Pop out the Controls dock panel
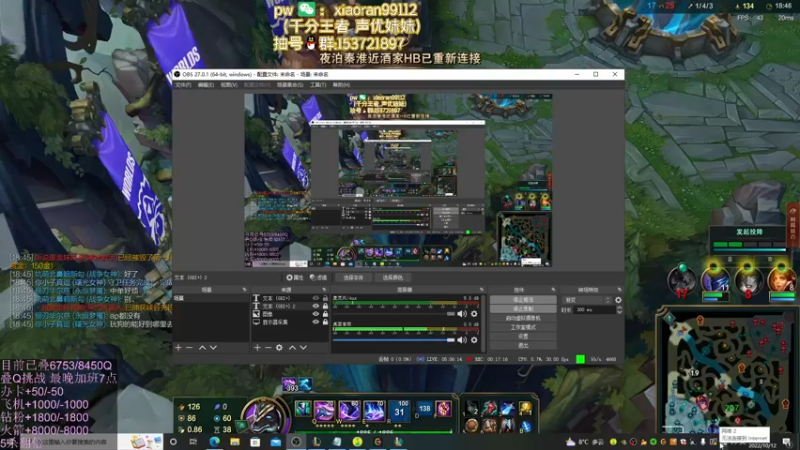800x450 pixels. 553,290
